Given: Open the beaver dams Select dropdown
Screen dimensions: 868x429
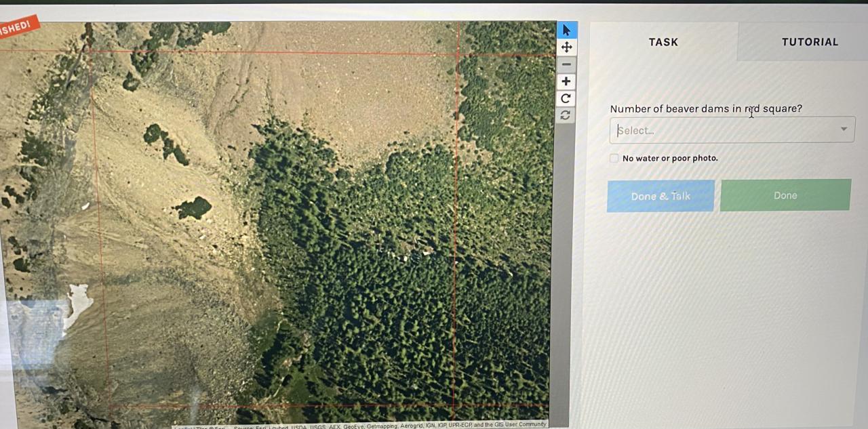Looking at the screenshot, I should 732,129.
